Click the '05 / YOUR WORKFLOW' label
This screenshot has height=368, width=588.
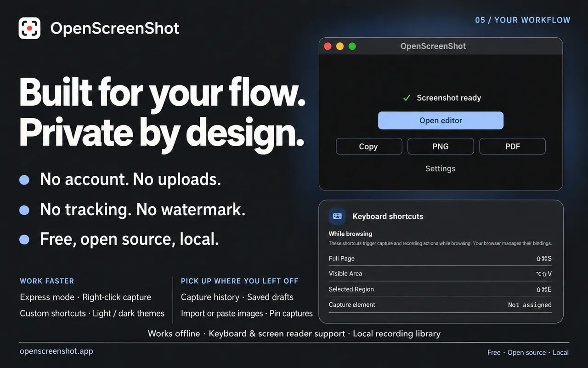[x=523, y=20]
